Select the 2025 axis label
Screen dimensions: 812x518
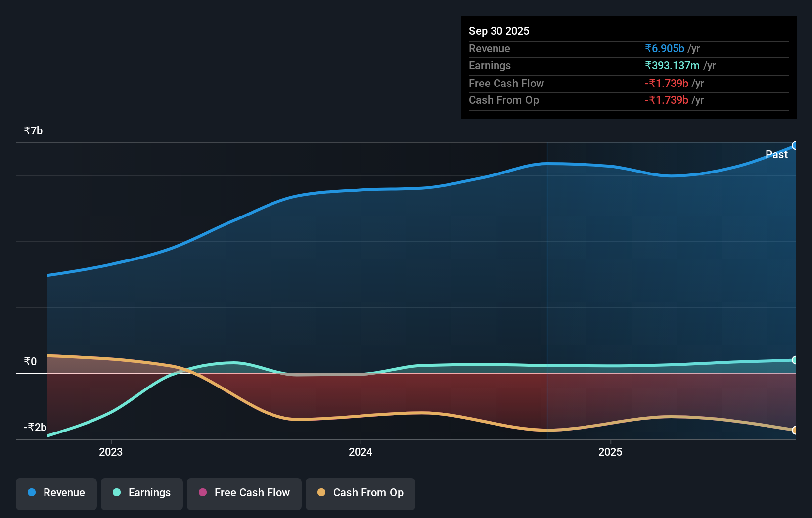[610, 452]
